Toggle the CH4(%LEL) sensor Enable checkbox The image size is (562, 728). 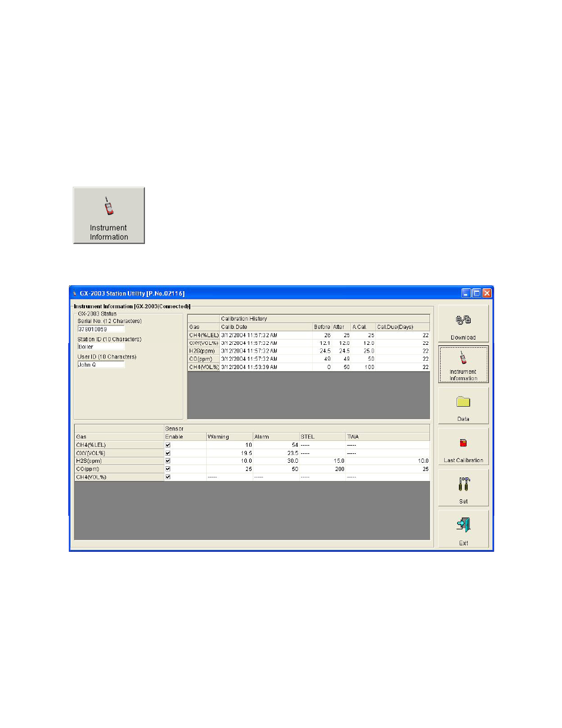click(168, 445)
